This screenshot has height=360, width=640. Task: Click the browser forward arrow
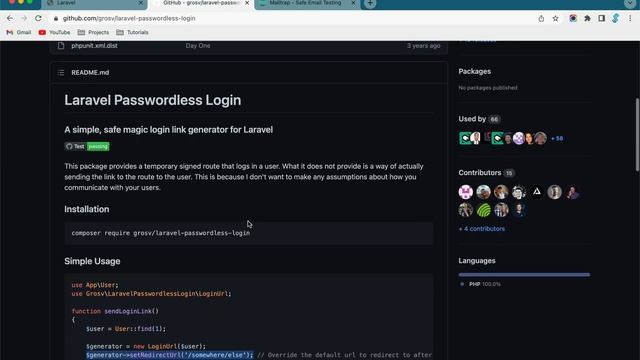pos(24,18)
